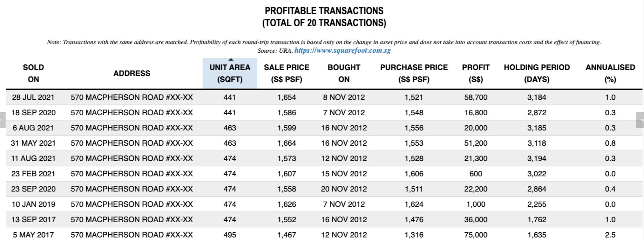Sort table by Sold On column
The image size is (644, 240).
(33, 73)
